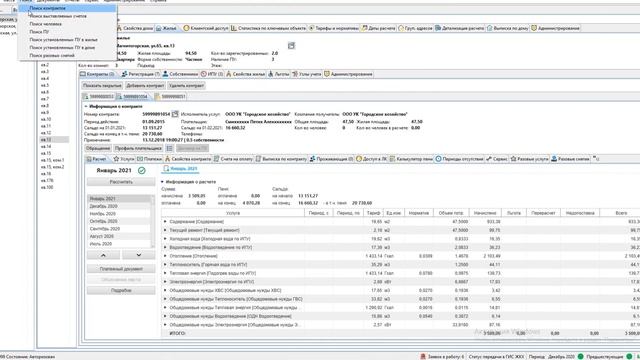
Task: Click the icon of 'Платежи' tab
Action: point(140,159)
